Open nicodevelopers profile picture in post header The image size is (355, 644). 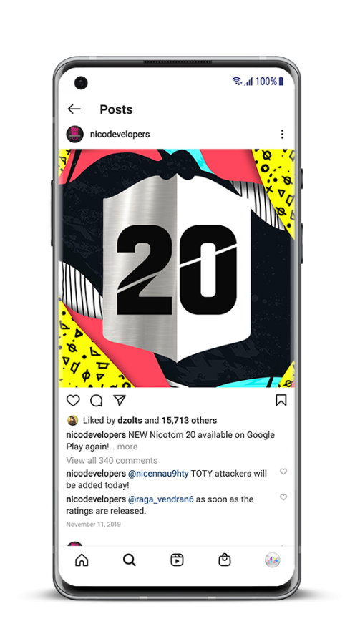coord(74,135)
